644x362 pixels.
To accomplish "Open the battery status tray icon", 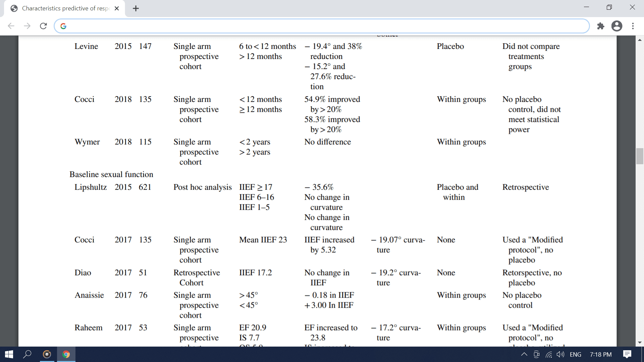I will point(536,355).
